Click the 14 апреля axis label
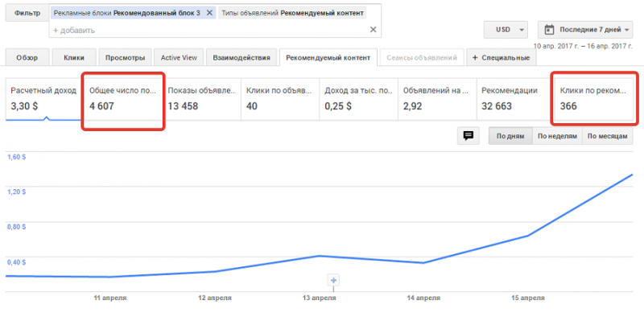The height and width of the screenshot is (313, 644). [x=423, y=298]
